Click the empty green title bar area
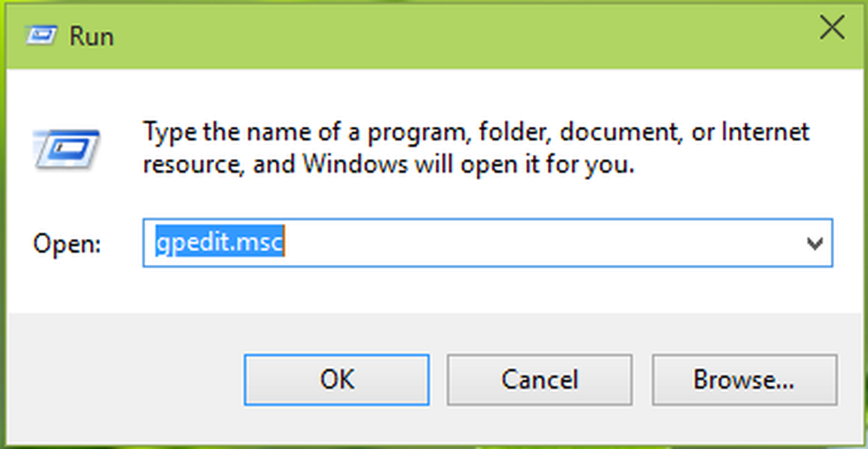Image resolution: width=868 pixels, height=449 pixels. (434, 35)
